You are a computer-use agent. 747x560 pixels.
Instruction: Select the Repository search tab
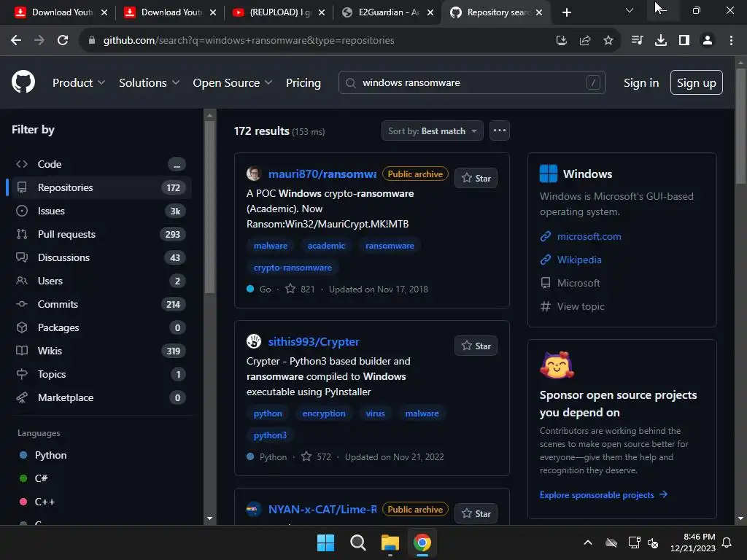495,12
